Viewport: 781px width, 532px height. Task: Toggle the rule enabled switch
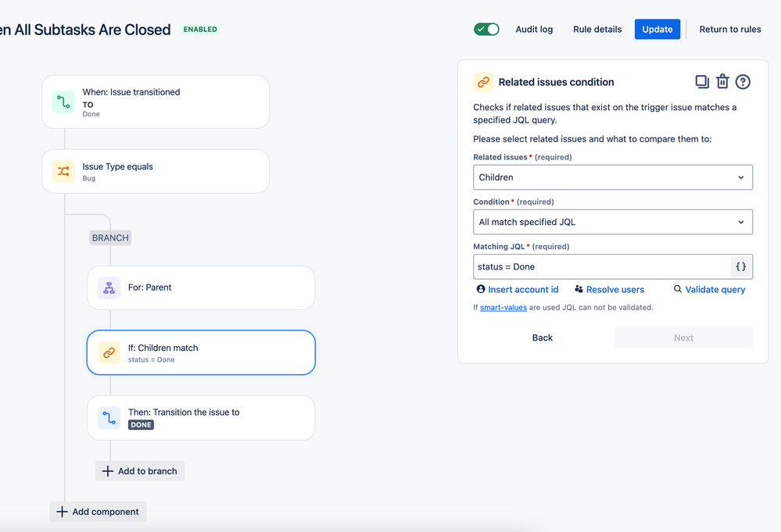coord(486,30)
